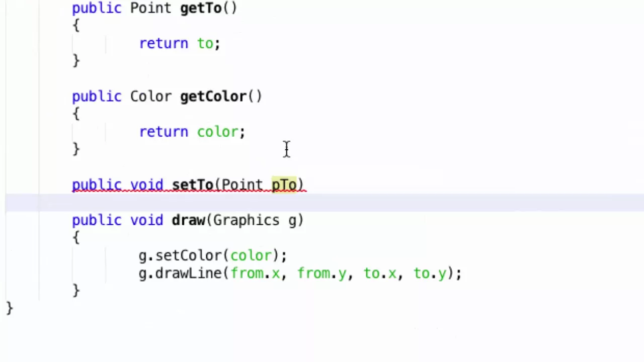Click the getColor method name

(x=213, y=97)
